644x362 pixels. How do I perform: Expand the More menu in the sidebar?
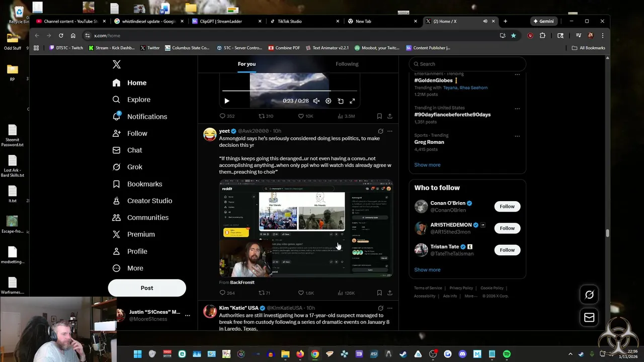pyautogui.click(x=128, y=268)
